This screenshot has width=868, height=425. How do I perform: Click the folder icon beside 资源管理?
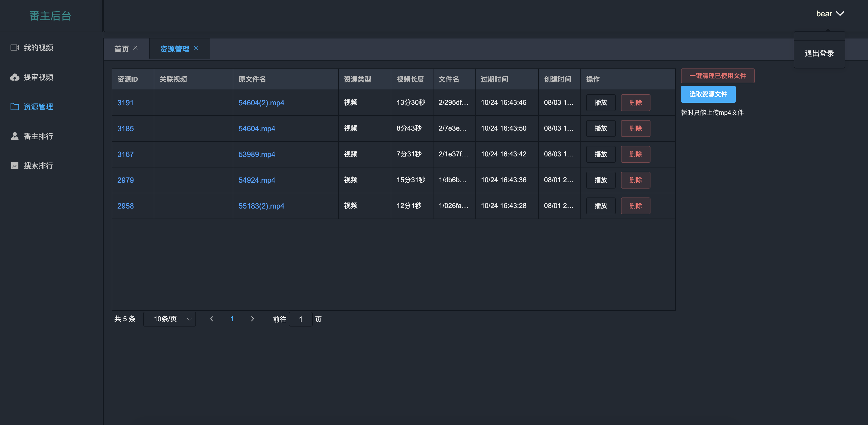pos(14,106)
